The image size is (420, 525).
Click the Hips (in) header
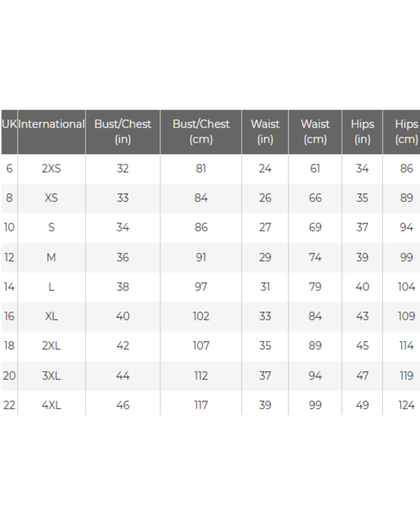click(x=362, y=131)
